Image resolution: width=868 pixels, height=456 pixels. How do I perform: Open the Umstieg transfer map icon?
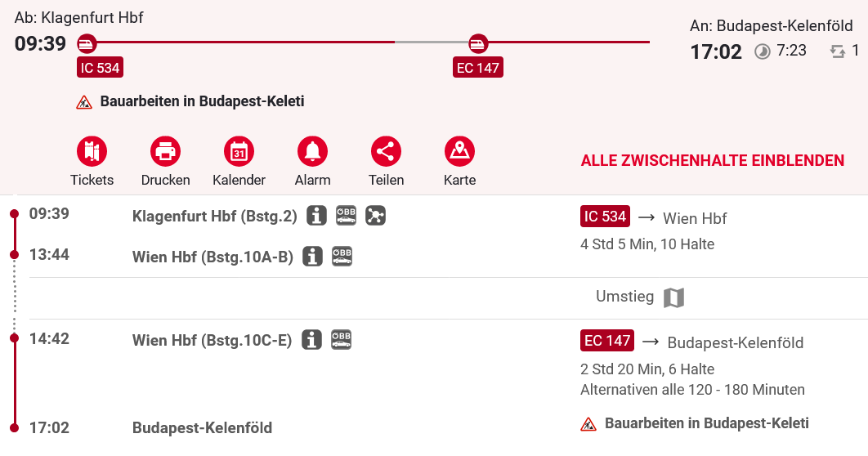673,297
